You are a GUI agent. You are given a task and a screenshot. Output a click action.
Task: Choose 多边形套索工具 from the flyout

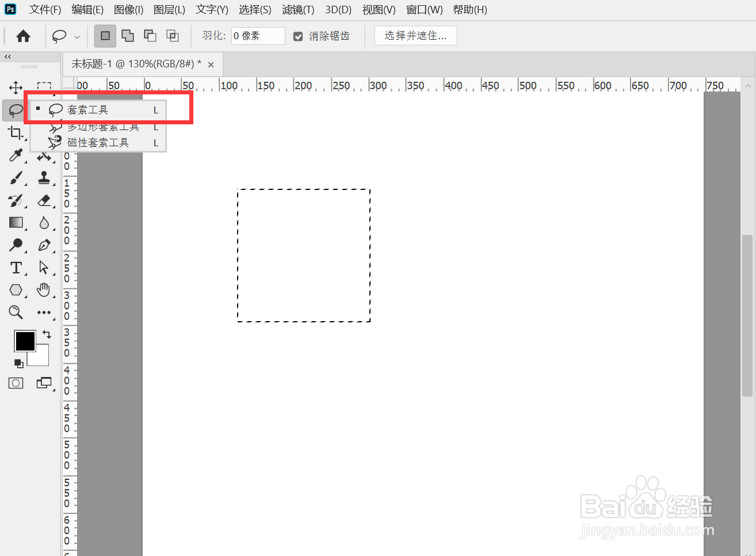click(98, 127)
